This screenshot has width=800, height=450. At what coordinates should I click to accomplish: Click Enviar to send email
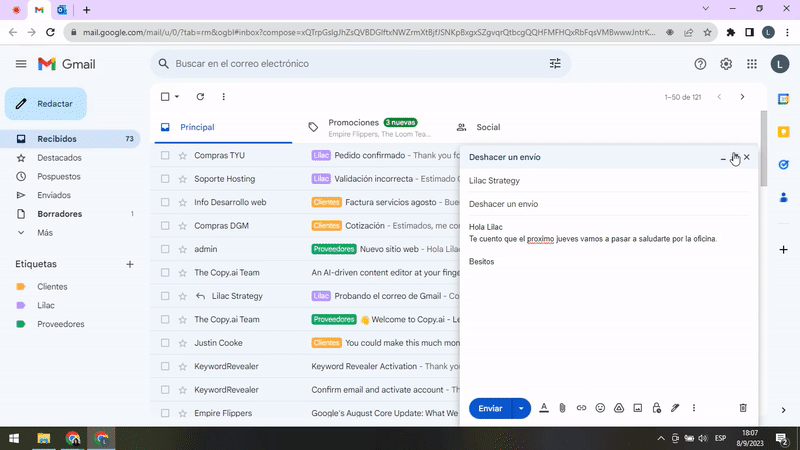490,408
